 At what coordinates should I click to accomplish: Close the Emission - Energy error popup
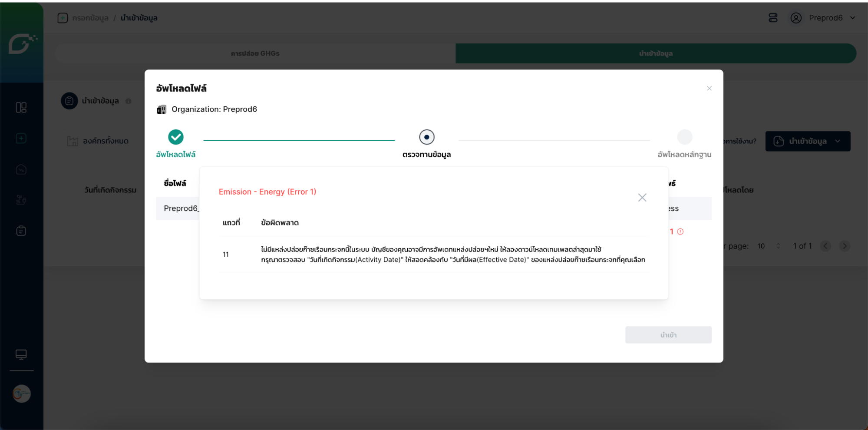[x=642, y=198]
